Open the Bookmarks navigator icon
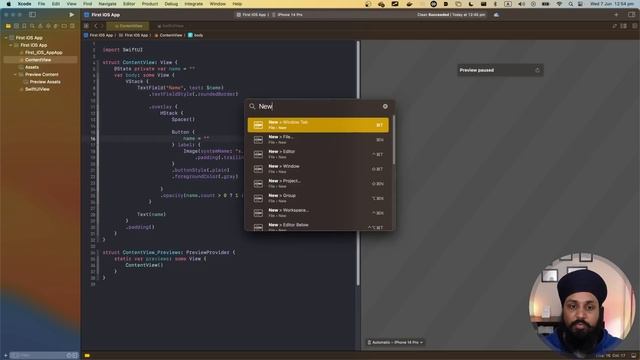 (24, 26)
